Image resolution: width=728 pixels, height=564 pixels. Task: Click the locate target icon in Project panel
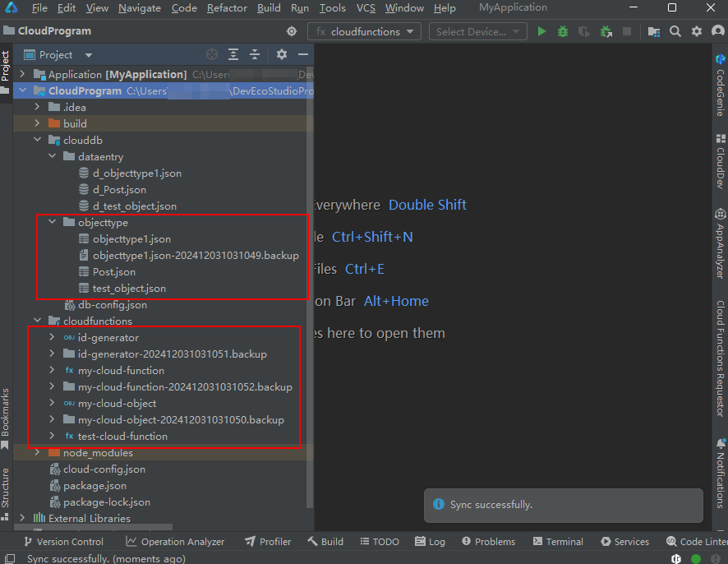[212, 55]
